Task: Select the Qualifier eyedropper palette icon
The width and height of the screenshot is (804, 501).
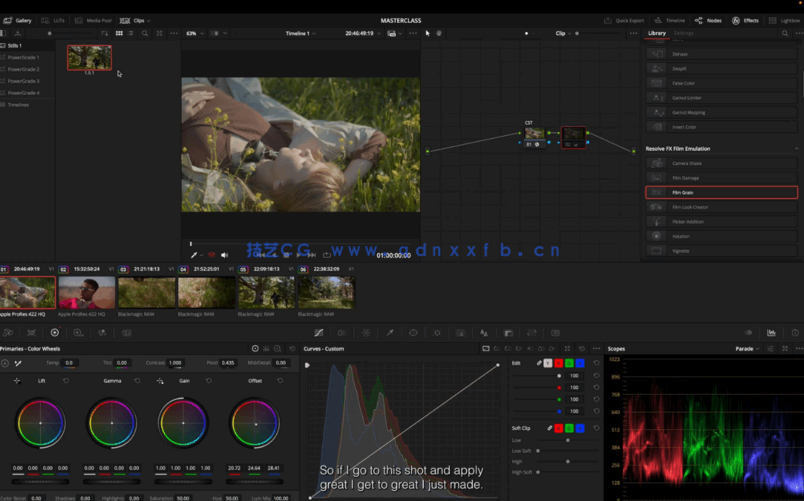Action: click(x=390, y=333)
